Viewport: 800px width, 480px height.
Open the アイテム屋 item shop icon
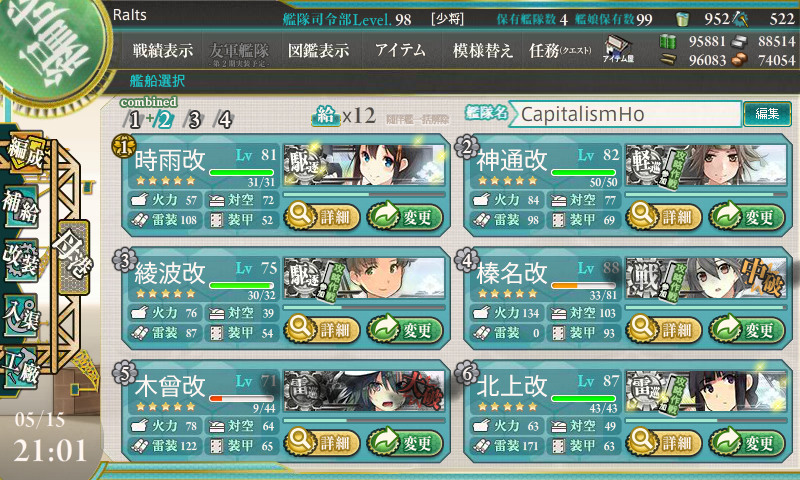(618, 49)
